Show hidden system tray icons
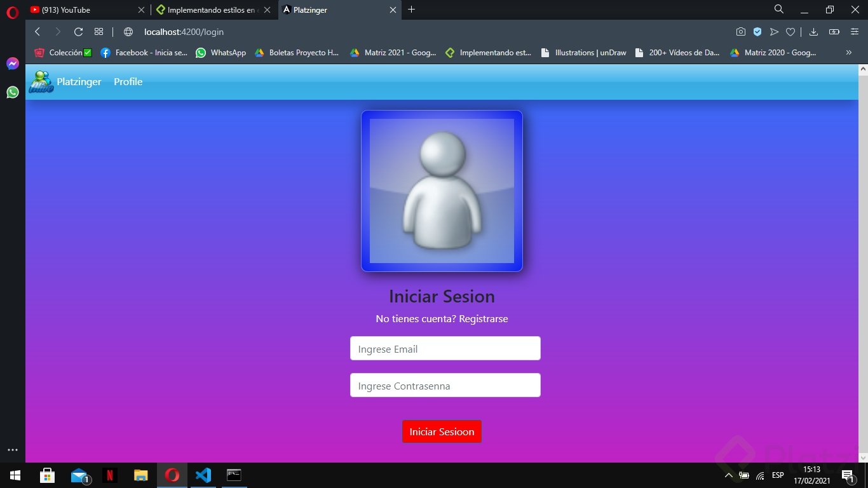The width and height of the screenshot is (868, 488). tap(728, 475)
